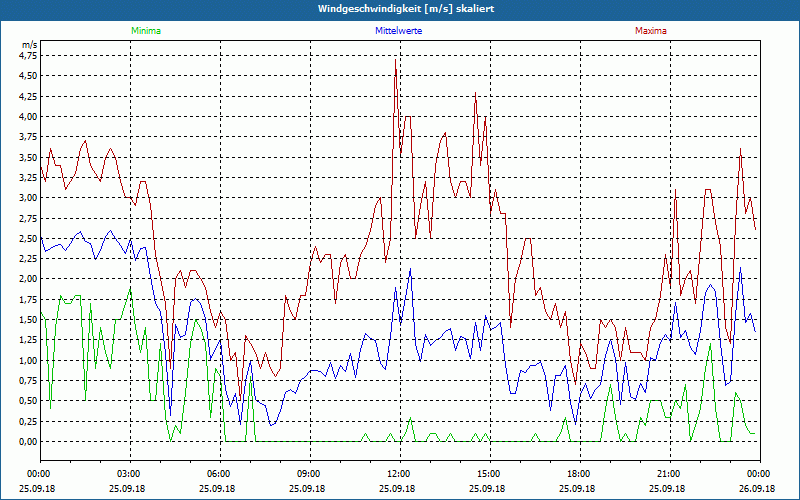Click the 21:00 time axis label
Viewport: 800px width, 500px height.
pyautogui.click(x=668, y=474)
